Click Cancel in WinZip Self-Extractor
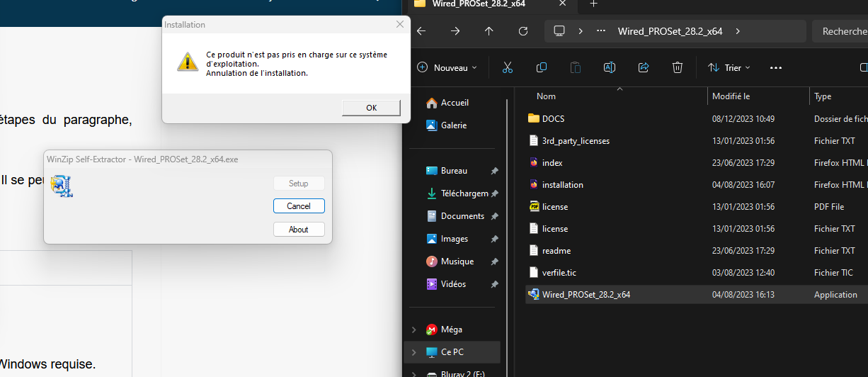 point(299,206)
